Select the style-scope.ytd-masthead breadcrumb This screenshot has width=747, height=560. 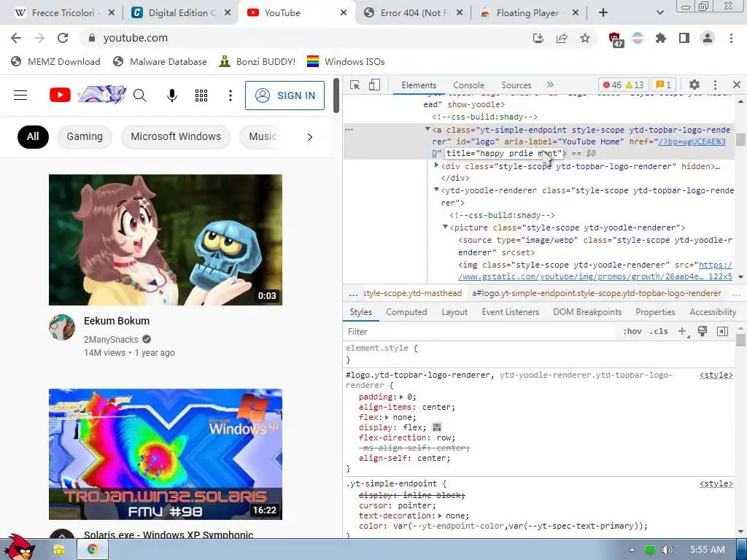tap(413, 293)
